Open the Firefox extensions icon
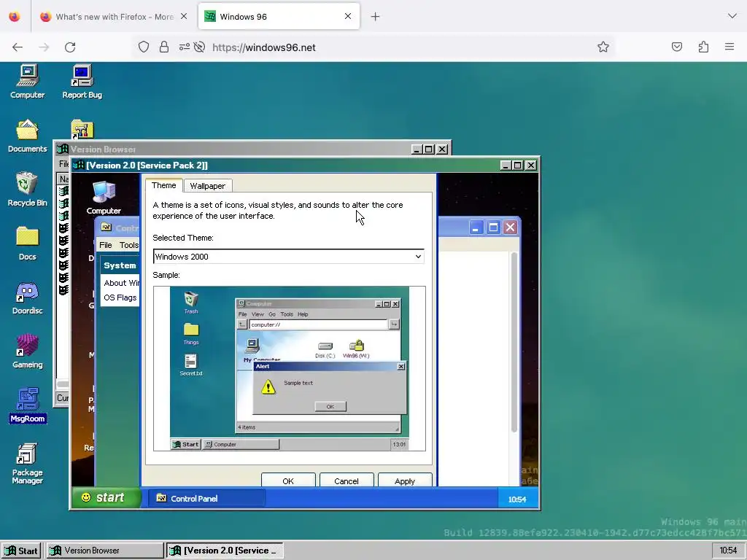Screen dimensions: 747x560 click(703, 47)
